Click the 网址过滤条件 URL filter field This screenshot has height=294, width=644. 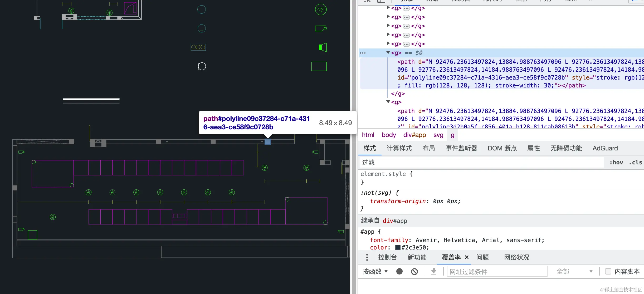point(497,271)
